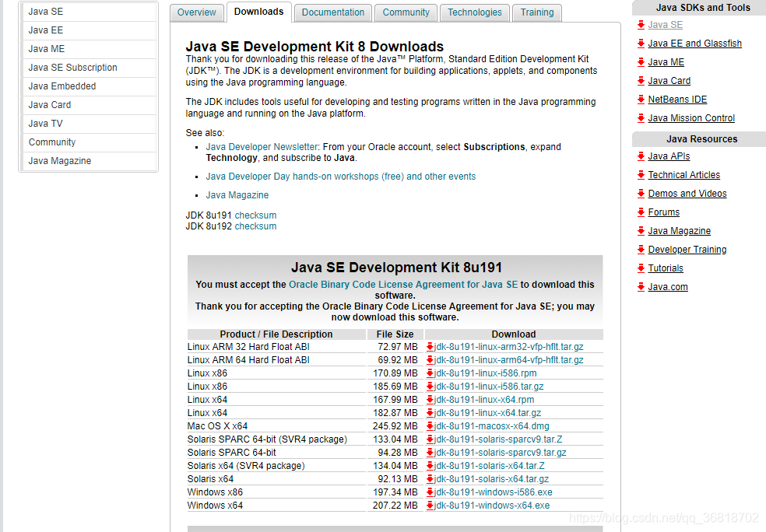Download jdk-8u191-macosx-x64.dmg file link
The image size is (766, 532).
click(x=491, y=426)
